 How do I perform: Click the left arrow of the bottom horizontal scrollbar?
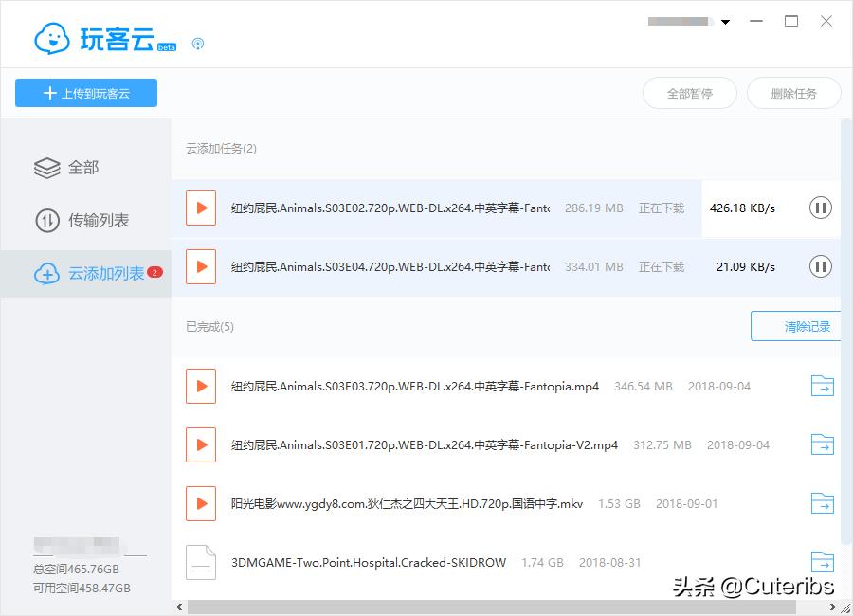[178, 605]
